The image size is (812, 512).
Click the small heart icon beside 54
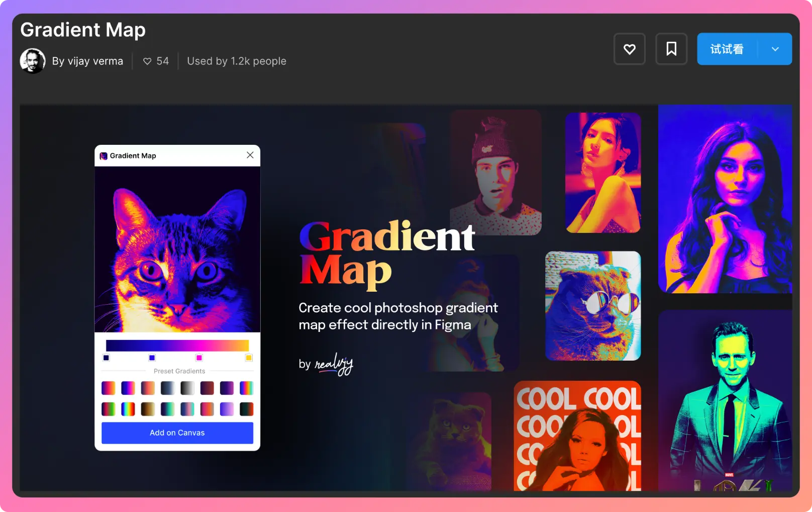coord(147,61)
